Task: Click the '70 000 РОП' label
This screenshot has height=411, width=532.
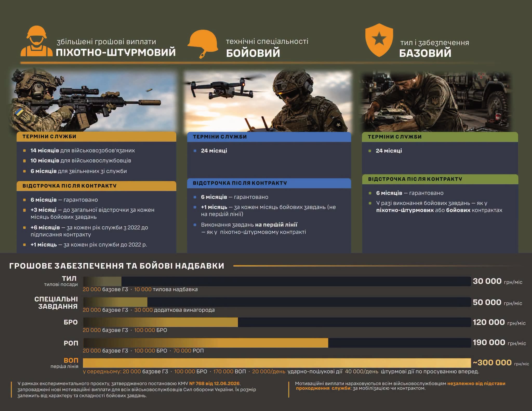Action: pyautogui.click(x=189, y=351)
